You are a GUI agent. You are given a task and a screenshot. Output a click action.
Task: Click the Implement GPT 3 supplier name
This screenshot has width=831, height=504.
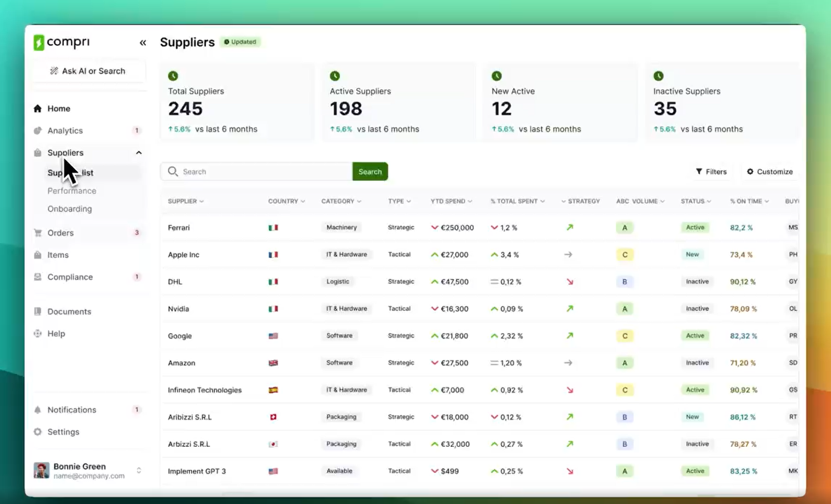pyautogui.click(x=197, y=471)
